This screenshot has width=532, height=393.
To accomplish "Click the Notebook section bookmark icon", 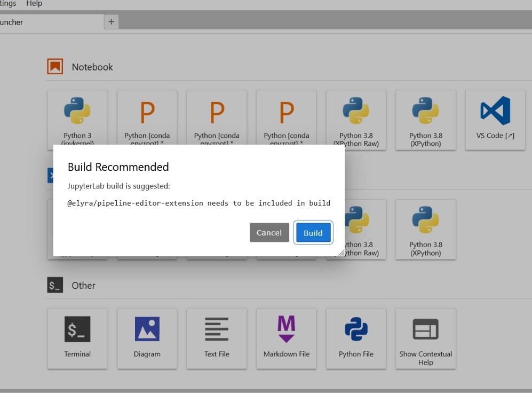I will (x=55, y=66).
